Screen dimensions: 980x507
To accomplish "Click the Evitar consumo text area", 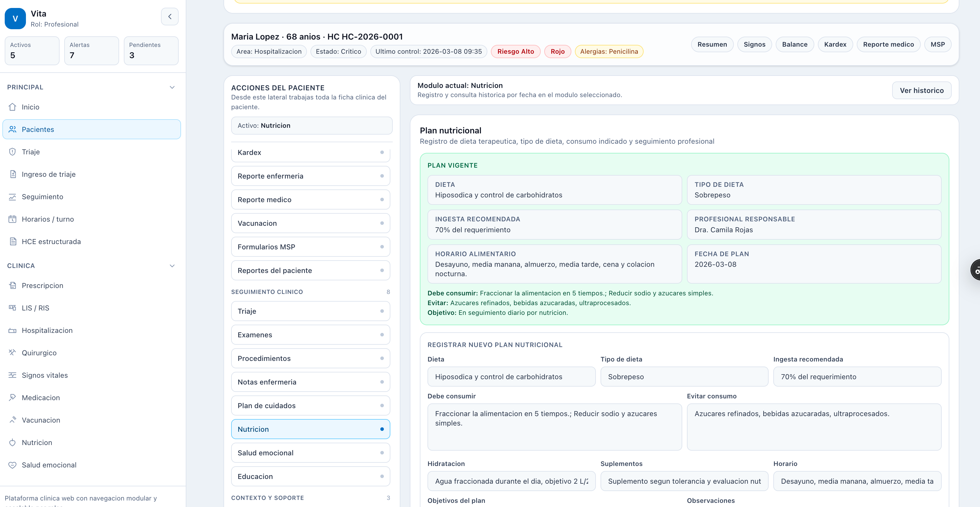I will 814,427.
